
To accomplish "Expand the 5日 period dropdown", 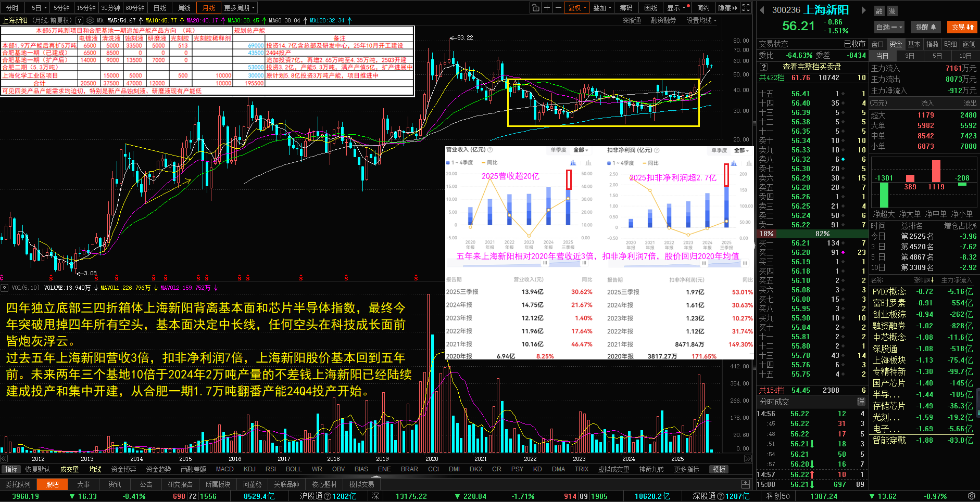I will click(x=39, y=8).
